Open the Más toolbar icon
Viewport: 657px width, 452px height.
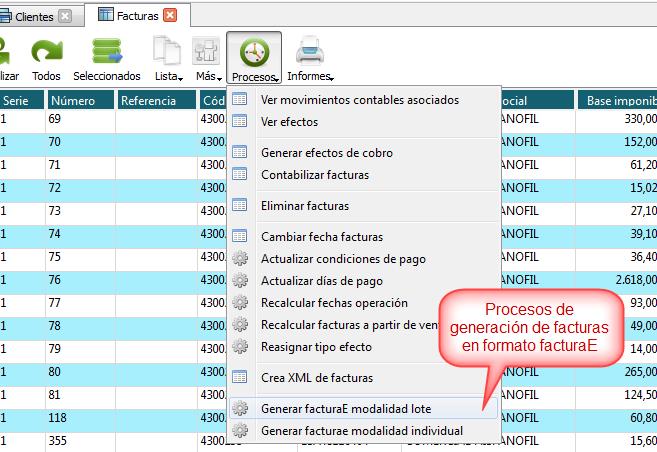[206, 52]
